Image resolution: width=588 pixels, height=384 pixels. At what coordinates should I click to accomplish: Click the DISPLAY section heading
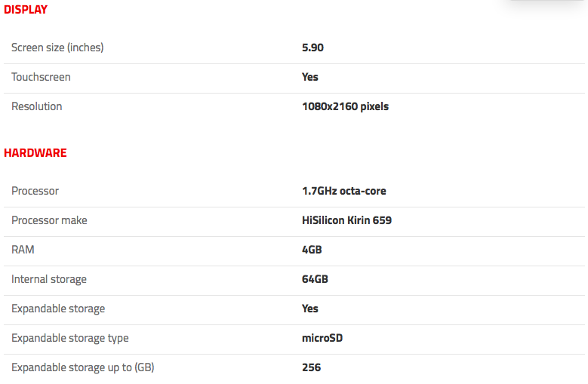click(26, 9)
